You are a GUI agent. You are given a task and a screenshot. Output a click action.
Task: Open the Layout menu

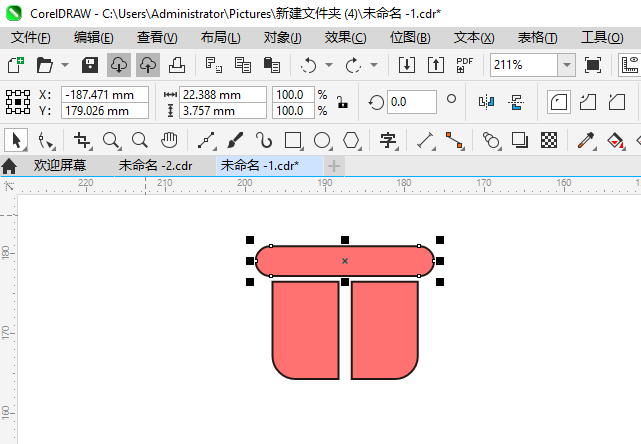[x=220, y=38]
